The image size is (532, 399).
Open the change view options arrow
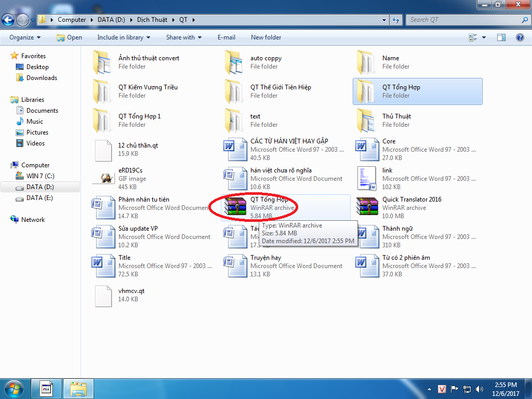[484, 37]
